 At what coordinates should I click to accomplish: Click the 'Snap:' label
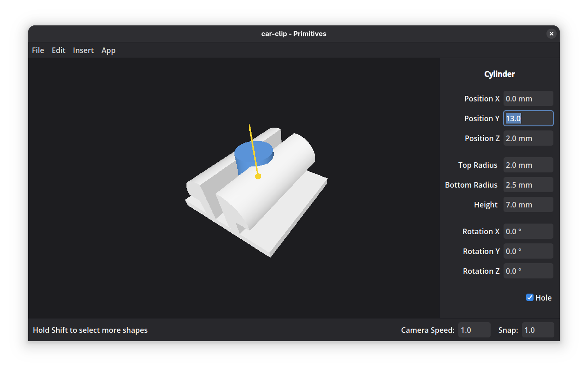(508, 330)
